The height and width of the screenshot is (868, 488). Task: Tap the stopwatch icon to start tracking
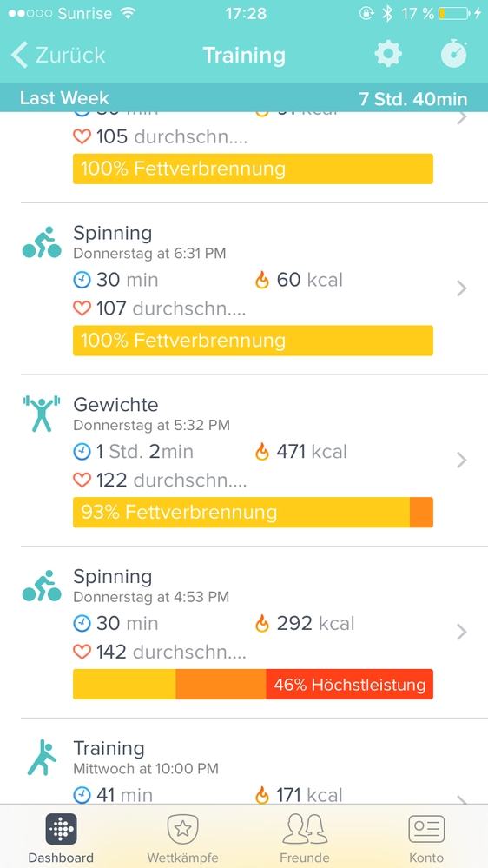point(454,54)
